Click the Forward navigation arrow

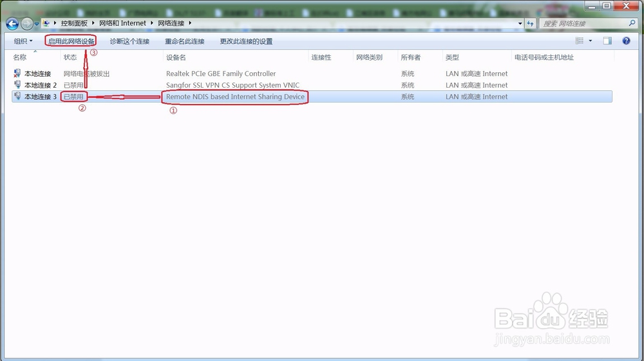point(26,24)
